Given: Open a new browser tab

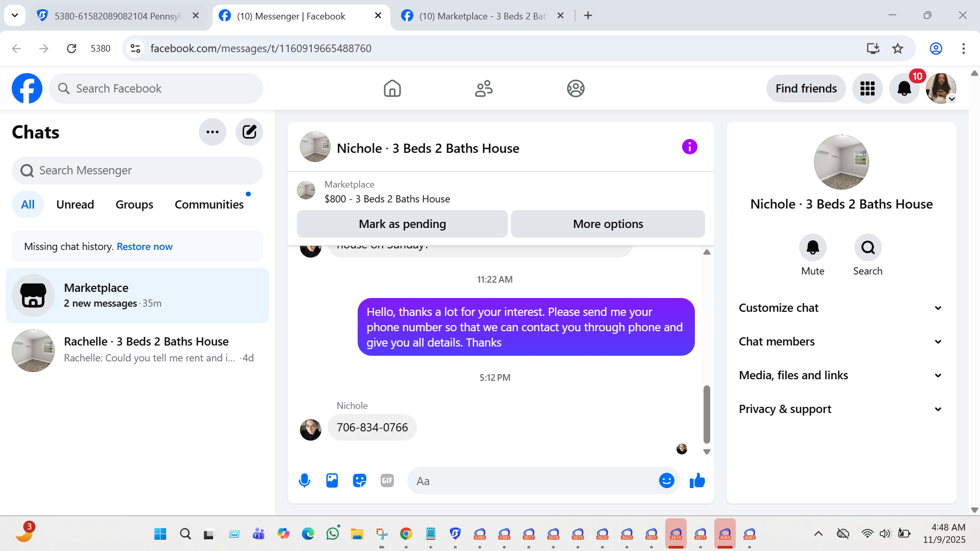Looking at the screenshot, I should [588, 16].
